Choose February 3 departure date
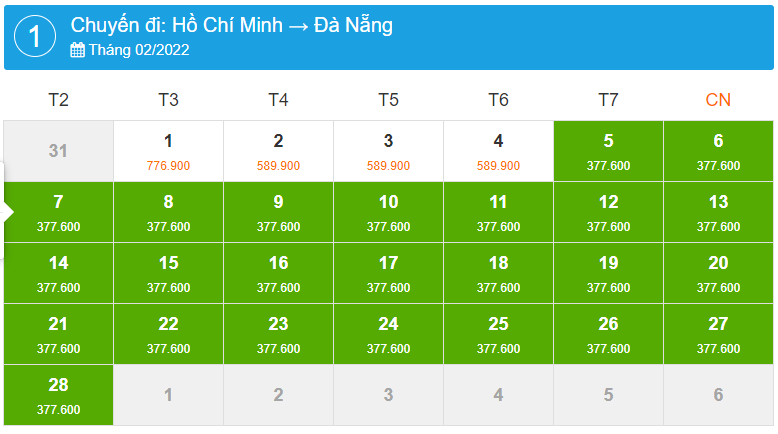 point(388,151)
